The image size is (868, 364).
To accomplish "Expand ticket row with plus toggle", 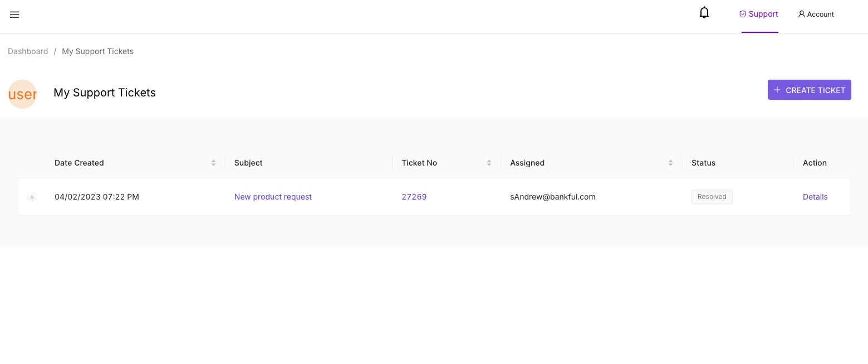I will (x=32, y=197).
